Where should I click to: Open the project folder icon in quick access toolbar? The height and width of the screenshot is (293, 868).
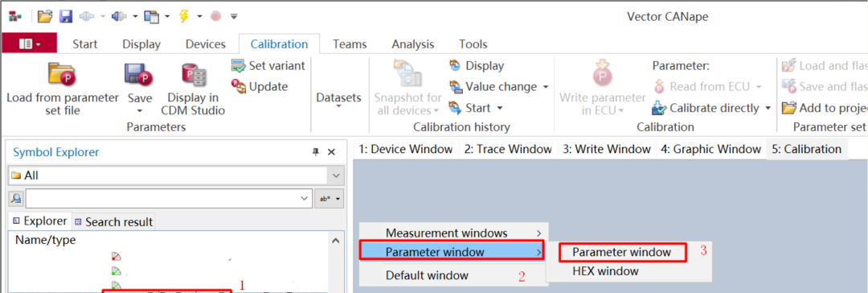pyautogui.click(x=45, y=16)
